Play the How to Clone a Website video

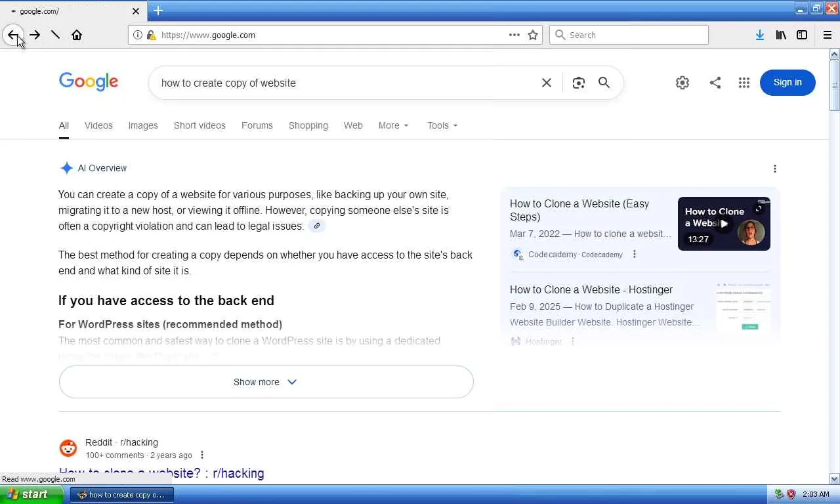click(x=724, y=223)
